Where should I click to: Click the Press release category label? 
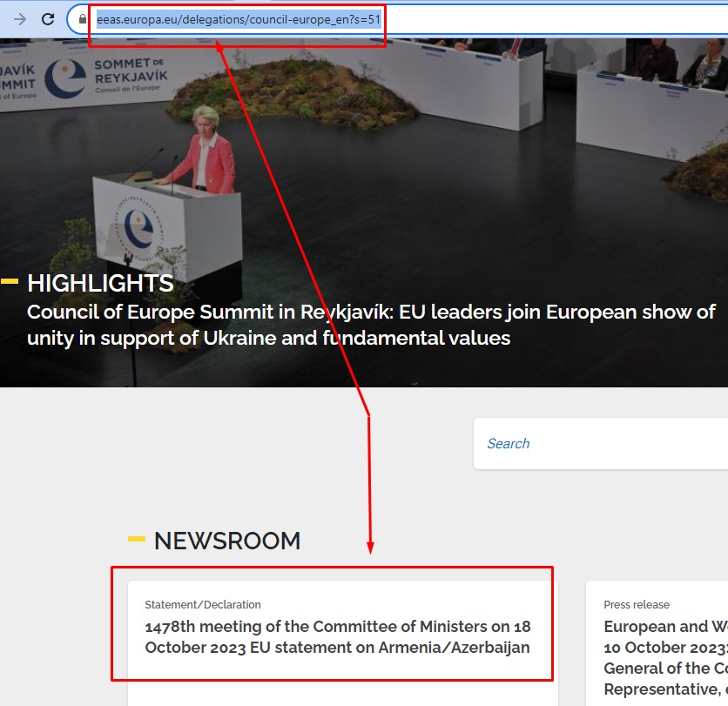(x=637, y=604)
